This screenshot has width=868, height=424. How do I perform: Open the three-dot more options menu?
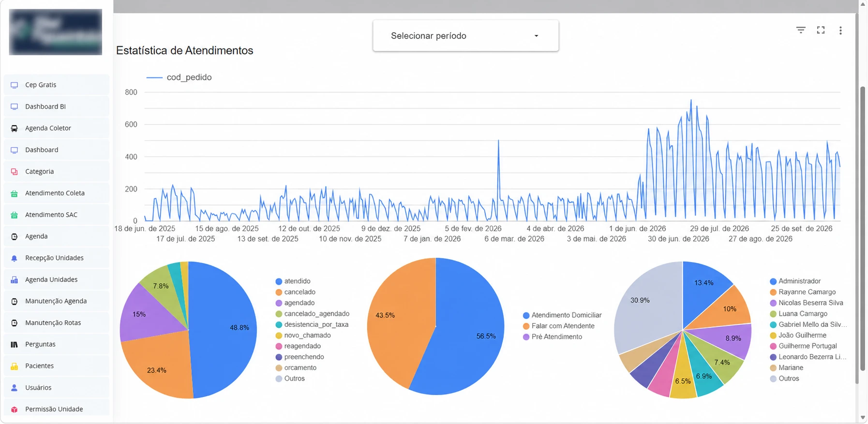point(841,30)
